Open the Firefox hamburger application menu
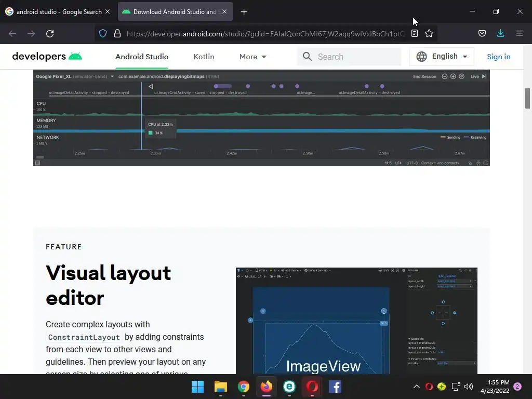 tap(520, 33)
